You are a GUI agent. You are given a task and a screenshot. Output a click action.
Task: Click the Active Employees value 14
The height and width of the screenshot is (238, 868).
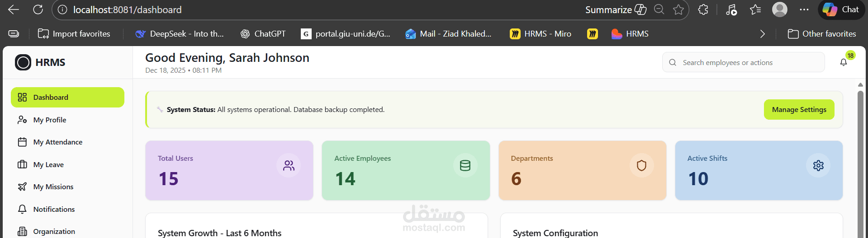coord(345,179)
